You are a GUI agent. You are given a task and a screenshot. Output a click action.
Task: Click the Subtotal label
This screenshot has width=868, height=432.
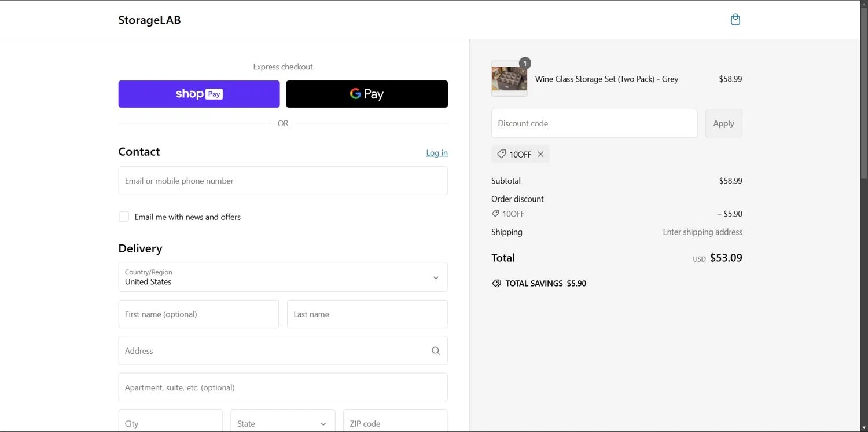(x=506, y=181)
